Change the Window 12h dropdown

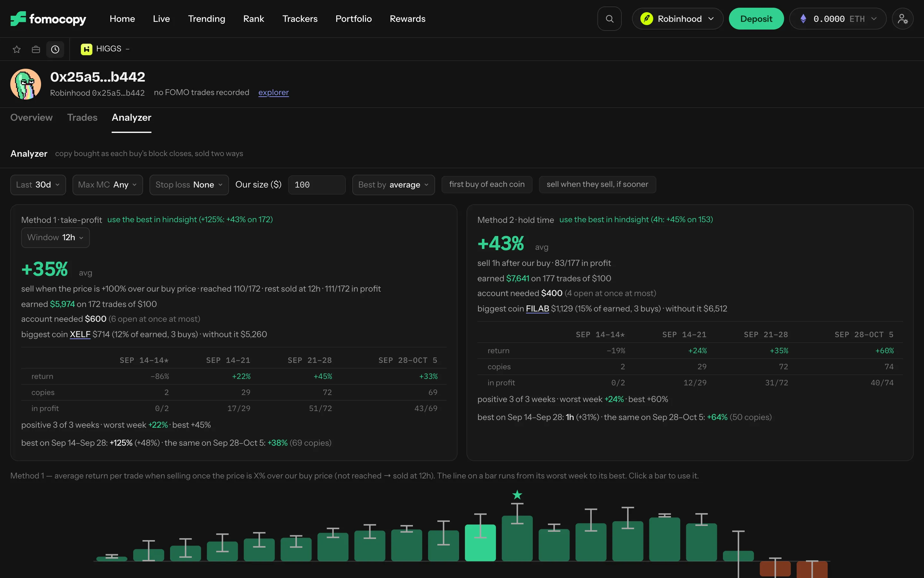click(x=56, y=238)
